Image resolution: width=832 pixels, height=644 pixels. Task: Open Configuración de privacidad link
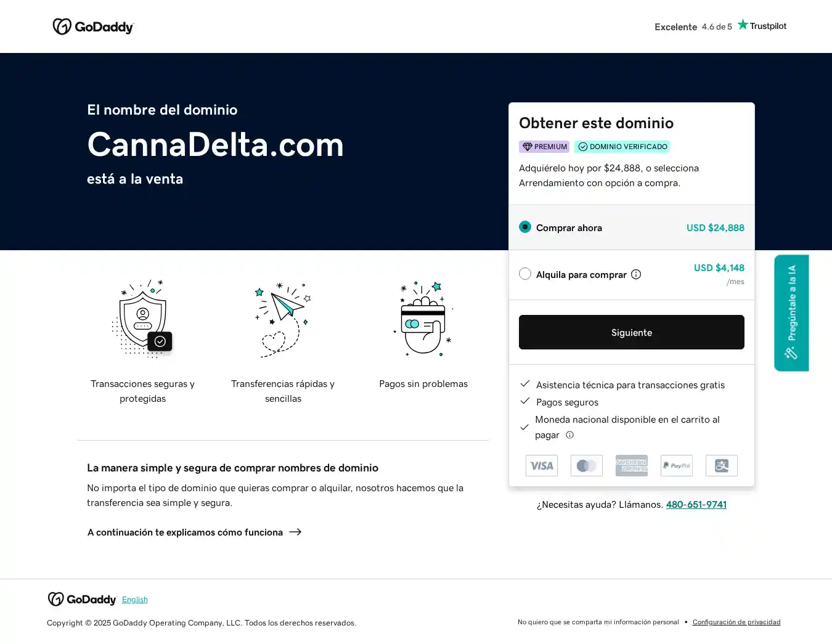pos(736,622)
